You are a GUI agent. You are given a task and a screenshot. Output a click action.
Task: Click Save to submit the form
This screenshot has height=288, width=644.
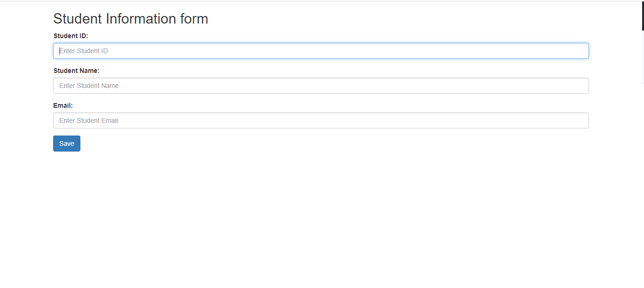pos(66,143)
